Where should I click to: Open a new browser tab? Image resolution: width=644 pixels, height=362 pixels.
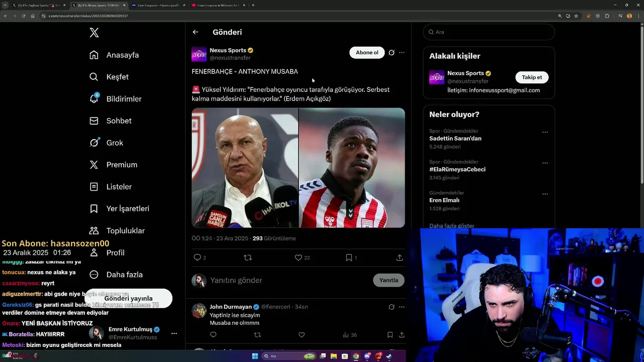253,5
